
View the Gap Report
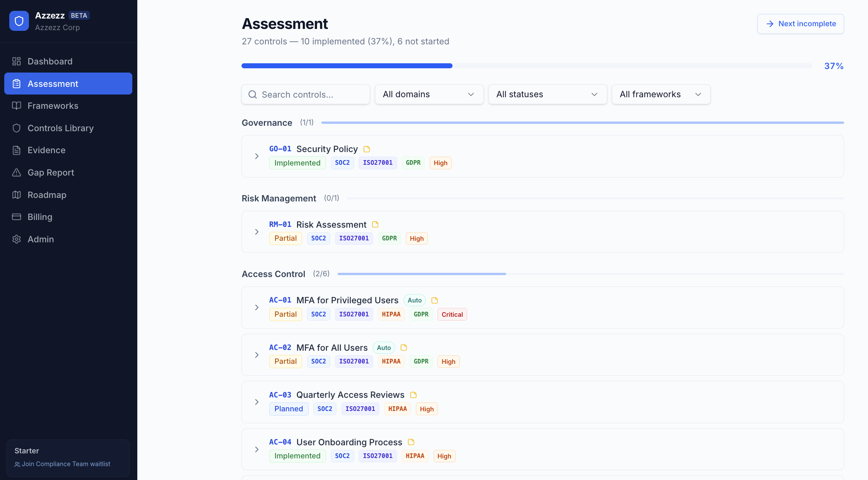(x=68, y=172)
